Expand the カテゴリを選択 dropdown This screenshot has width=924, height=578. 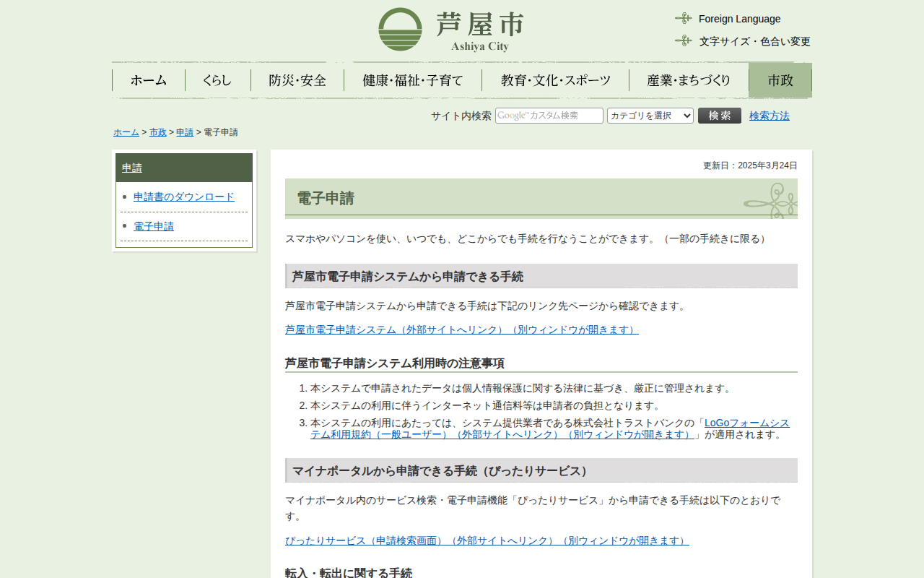coord(650,116)
